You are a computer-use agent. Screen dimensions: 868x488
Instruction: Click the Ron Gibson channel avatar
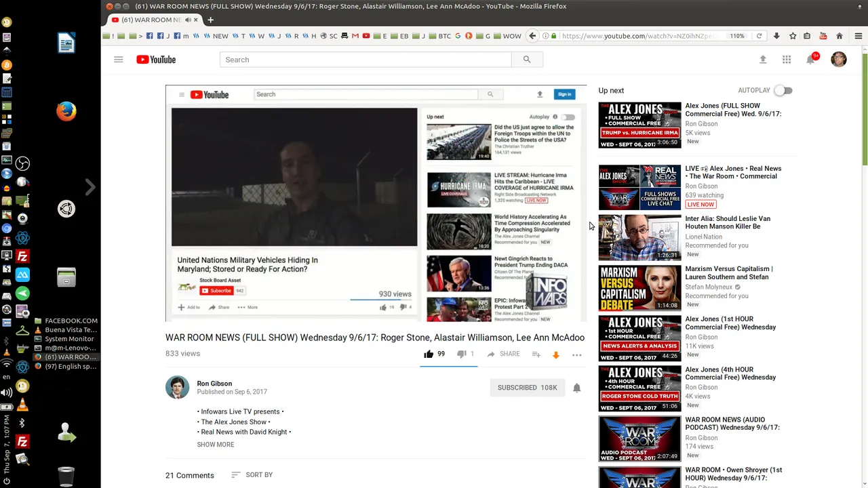pyautogui.click(x=178, y=388)
